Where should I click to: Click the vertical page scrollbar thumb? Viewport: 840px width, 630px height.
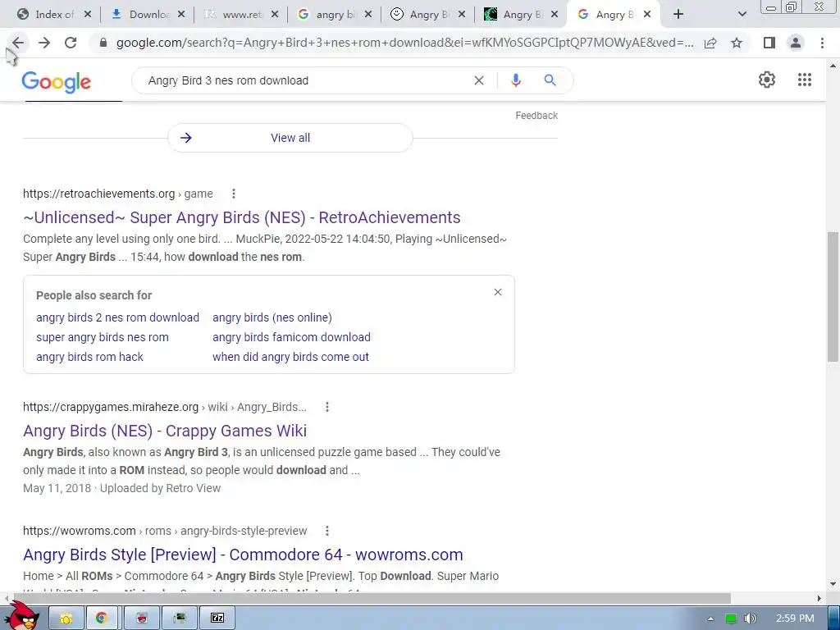click(x=833, y=296)
